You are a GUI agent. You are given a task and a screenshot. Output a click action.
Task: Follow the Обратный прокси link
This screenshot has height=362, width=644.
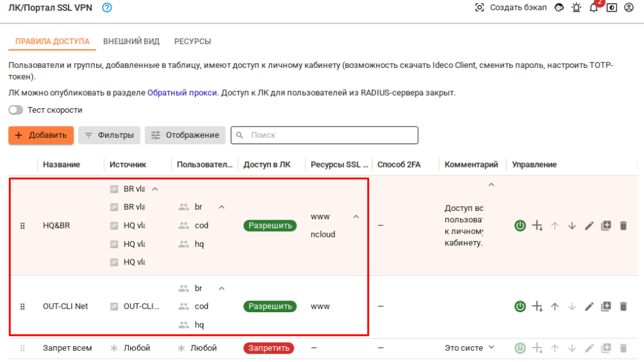pos(182,93)
